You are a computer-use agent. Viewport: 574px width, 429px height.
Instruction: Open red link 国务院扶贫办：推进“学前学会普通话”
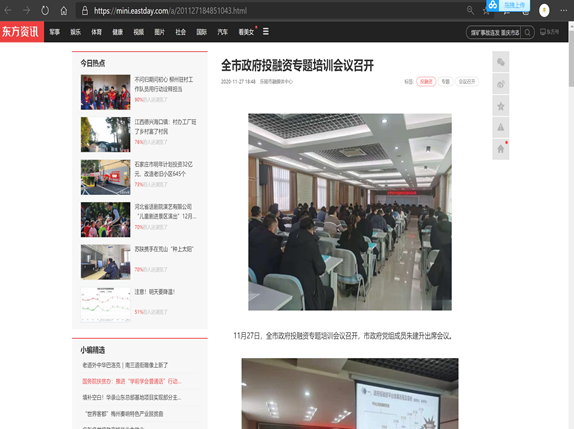(132, 381)
